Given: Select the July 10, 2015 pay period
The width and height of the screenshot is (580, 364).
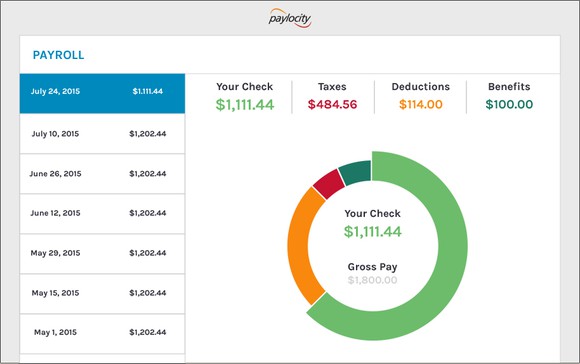Looking at the screenshot, I should click(x=102, y=134).
